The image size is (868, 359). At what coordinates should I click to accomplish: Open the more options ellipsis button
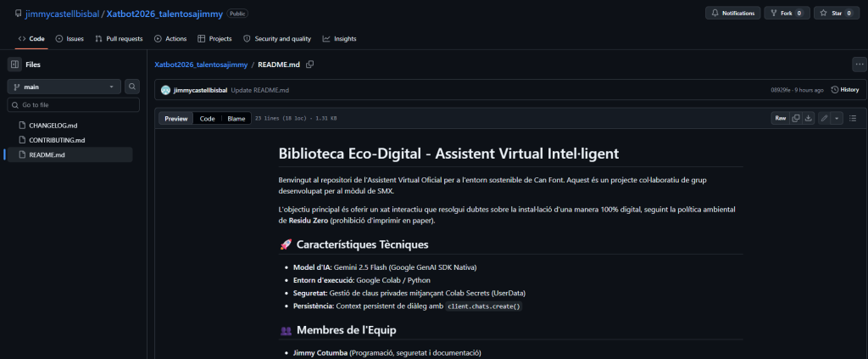coord(860,65)
